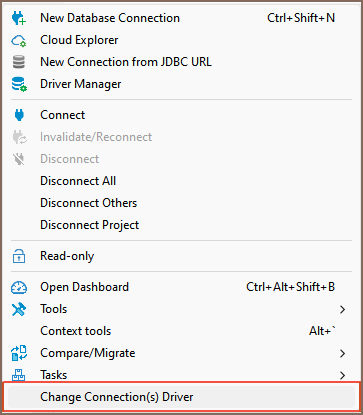The image size is (363, 415).
Task: Click the Open Dashboard gauge icon
Action: pyautogui.click(x=19, y=287)
